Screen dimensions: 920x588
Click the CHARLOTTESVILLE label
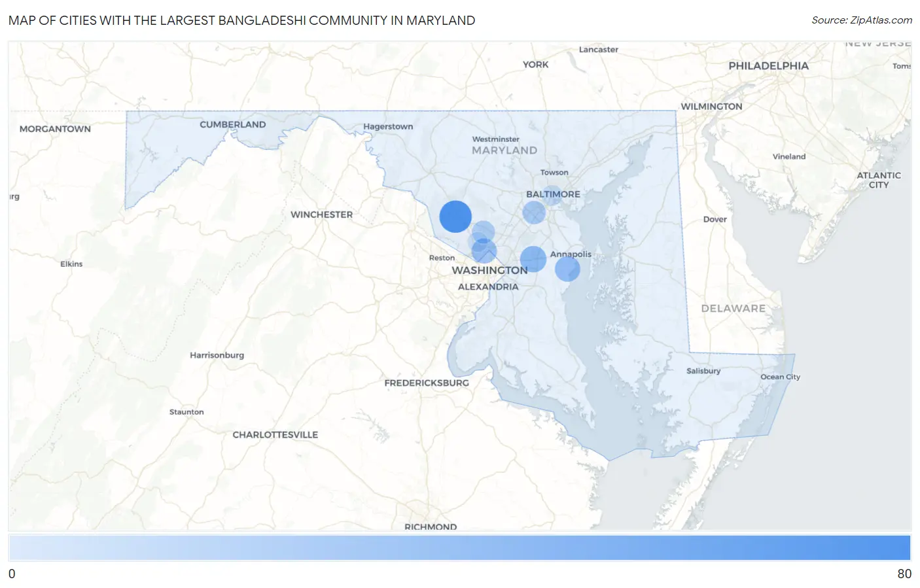coord(275,434)
